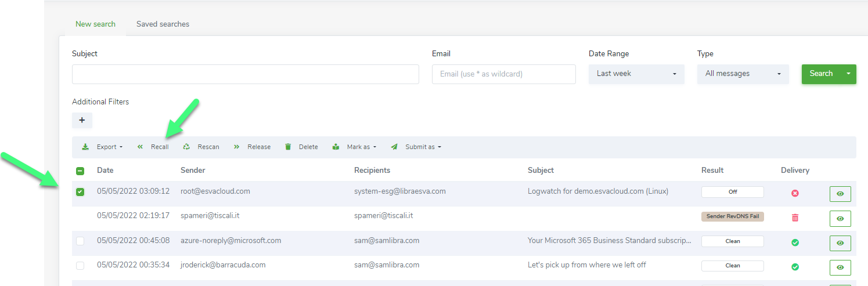Click subject Logwatch for demo.esvacloud.com (Linux)
The width and height of the screenshot is (868, 286).
point(598,191)
